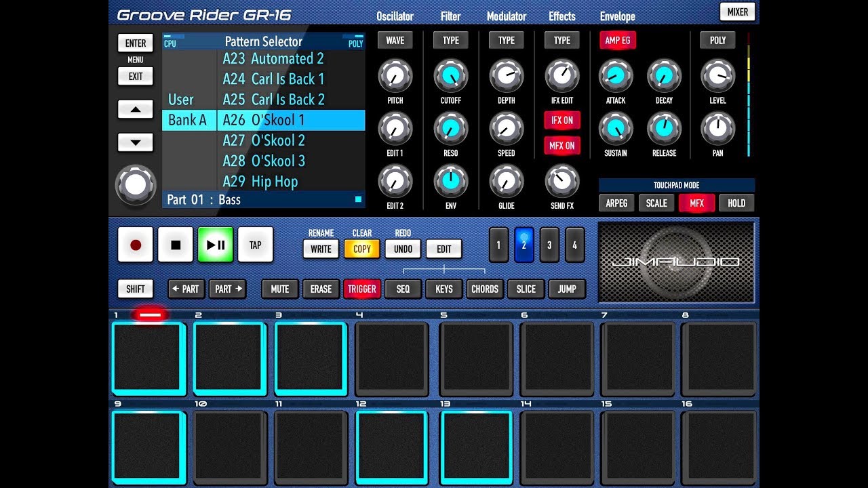Screen dimensions: 868x488
Task: Select Bank A in the pattern selector
Action: (189, 121)
